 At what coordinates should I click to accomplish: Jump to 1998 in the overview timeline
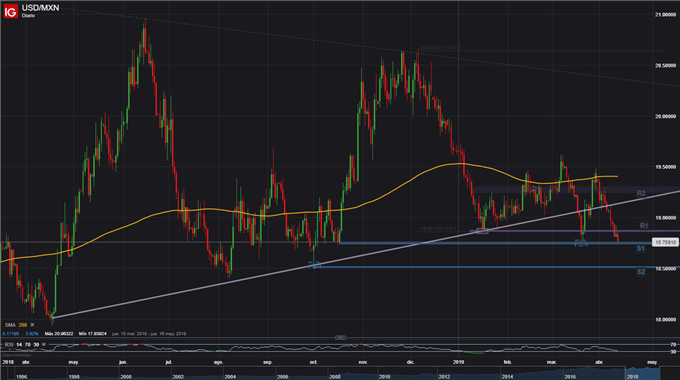coord(74,377)
